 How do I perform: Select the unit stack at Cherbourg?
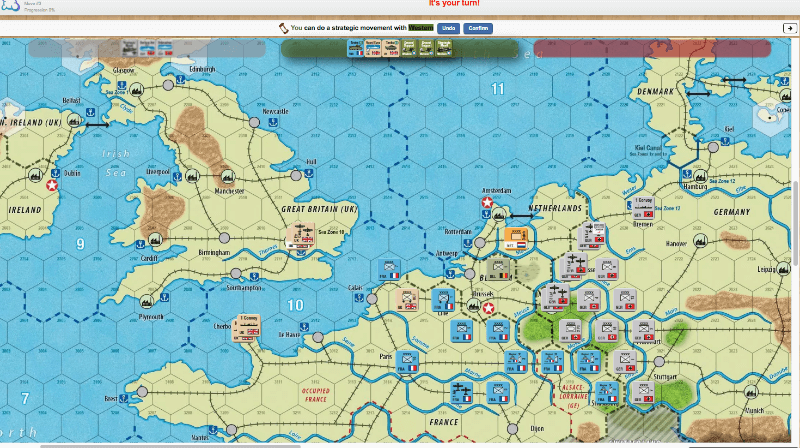(247, 329)
